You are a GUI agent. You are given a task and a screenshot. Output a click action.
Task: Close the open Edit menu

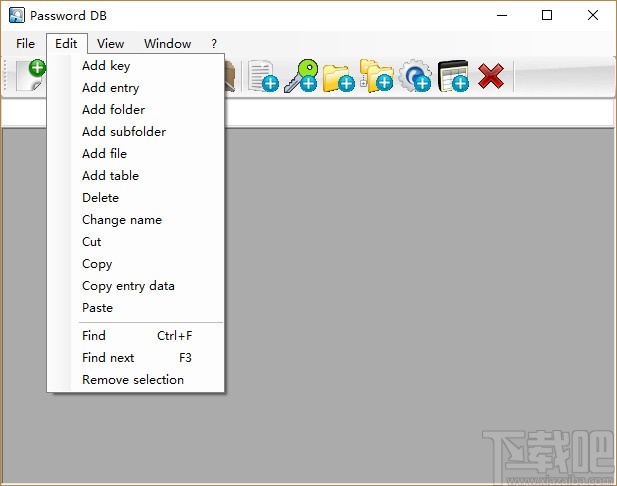(x=66, y=43)
